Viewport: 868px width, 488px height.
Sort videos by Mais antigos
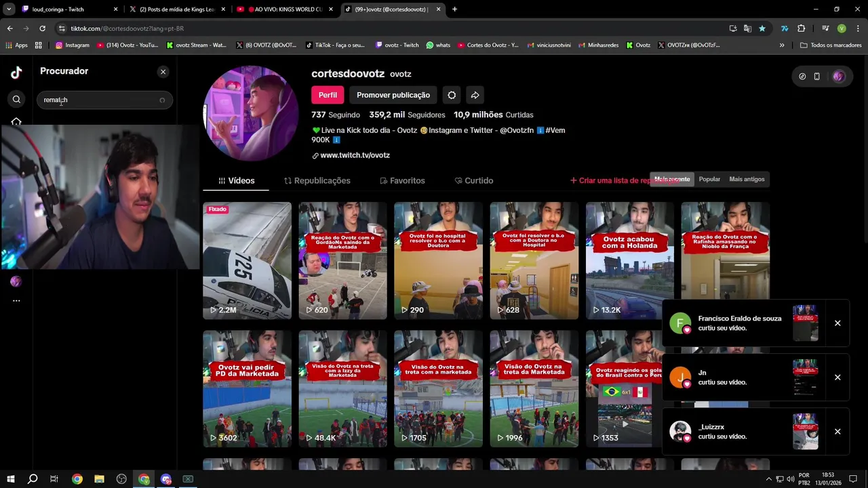(747, 179)
